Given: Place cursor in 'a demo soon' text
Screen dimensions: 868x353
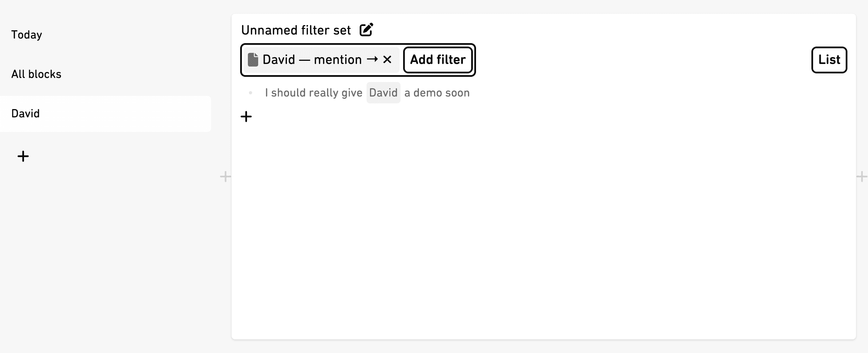Looking at the screenshot, I should tap(437, 93).
